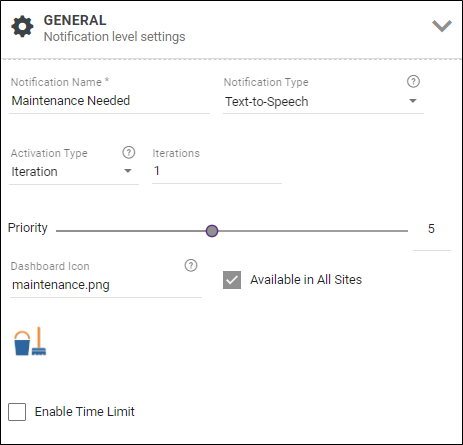Click the GENERAL section heading
463x445 pixels.
coord(75,20)
